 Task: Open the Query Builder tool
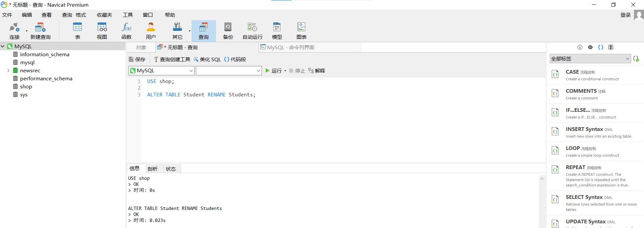click(172, 59)
